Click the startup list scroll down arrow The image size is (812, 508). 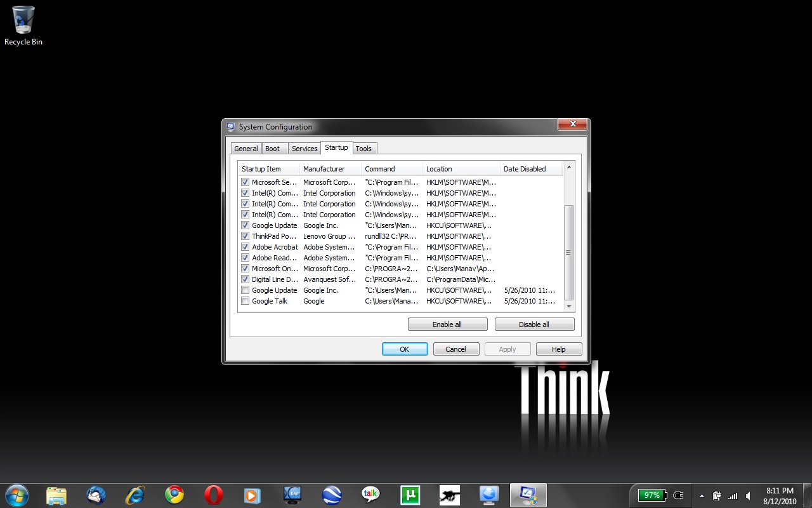(568, 307)
